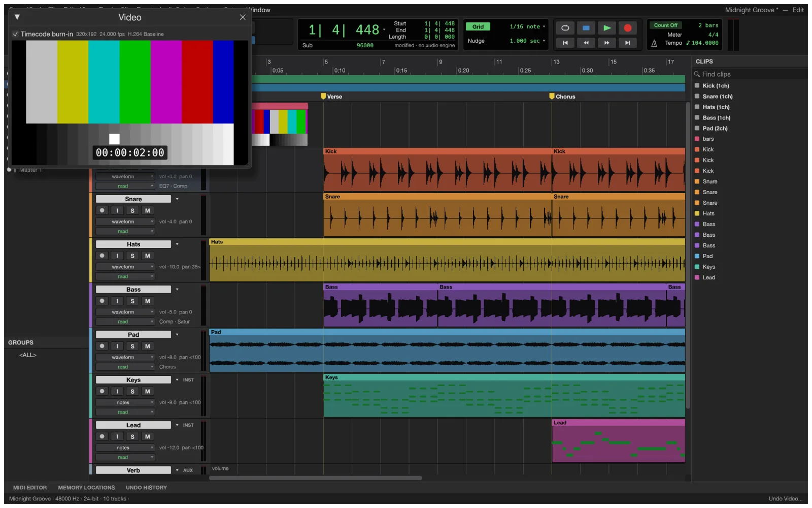Select the Lead clip in the Clips list

pyautogui.click(x=708, y=277)
